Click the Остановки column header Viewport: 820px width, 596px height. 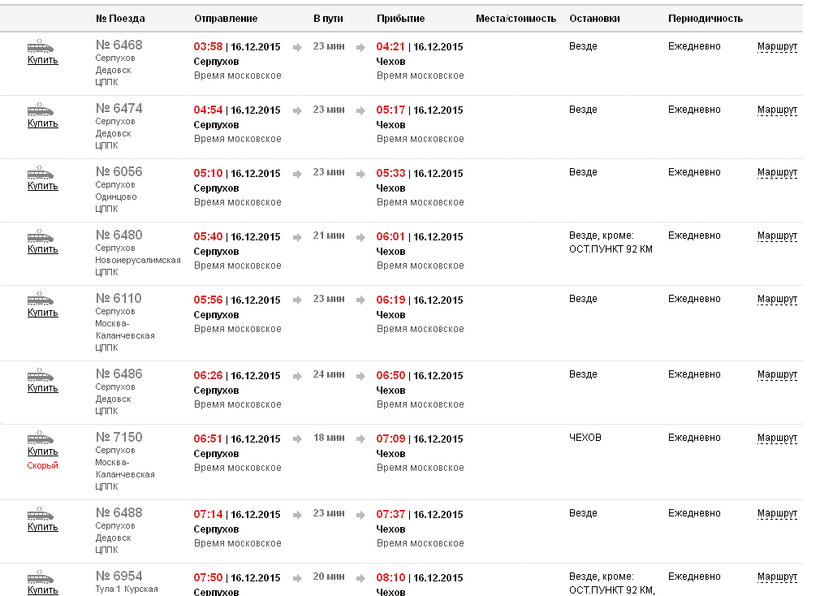pyautogui.click(x=594, y=19)
